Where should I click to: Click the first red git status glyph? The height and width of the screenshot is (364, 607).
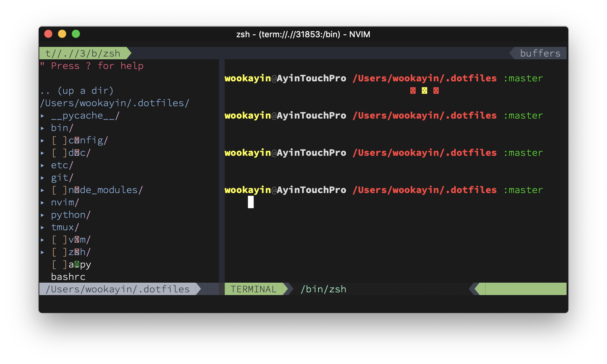coord(413,91)
